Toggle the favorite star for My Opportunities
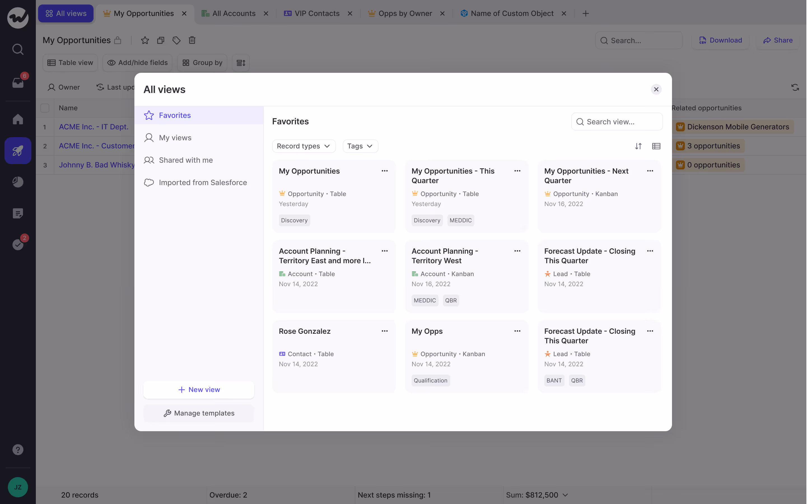 pos(145,40)
